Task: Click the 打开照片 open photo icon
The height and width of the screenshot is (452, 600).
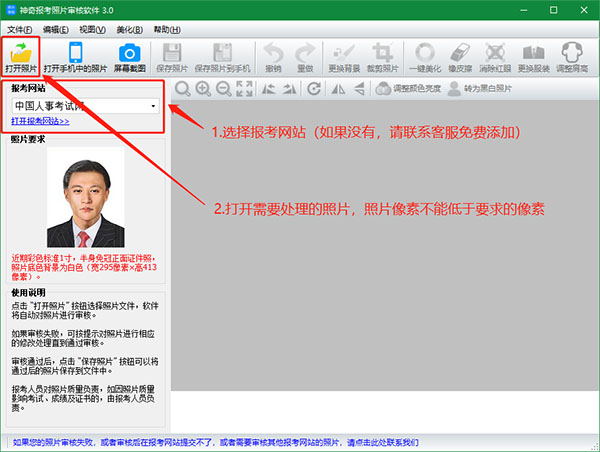Action: (x=20, y=54)
